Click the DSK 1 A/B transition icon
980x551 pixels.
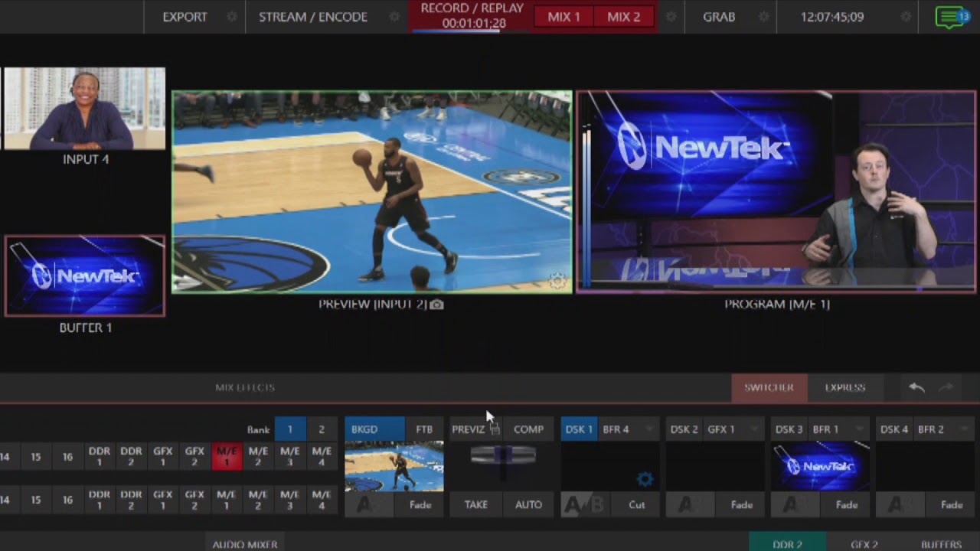point(585,505)
